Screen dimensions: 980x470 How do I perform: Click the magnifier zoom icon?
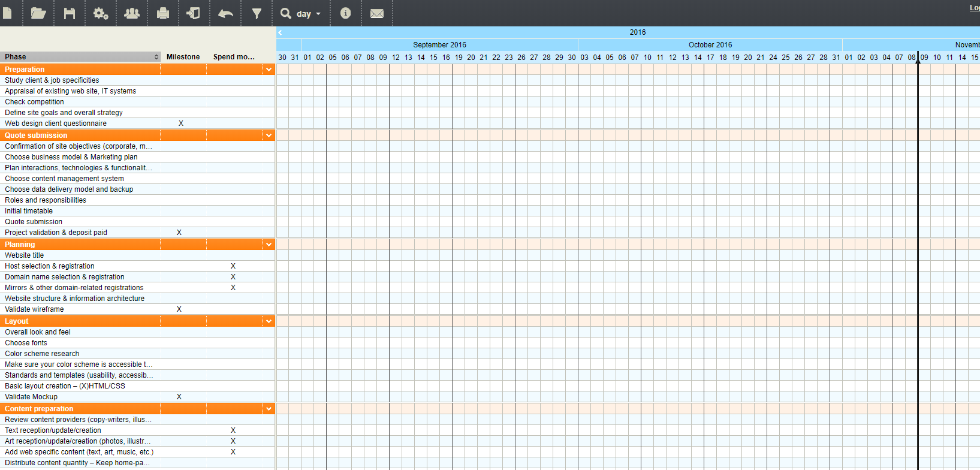click(286, 13)
